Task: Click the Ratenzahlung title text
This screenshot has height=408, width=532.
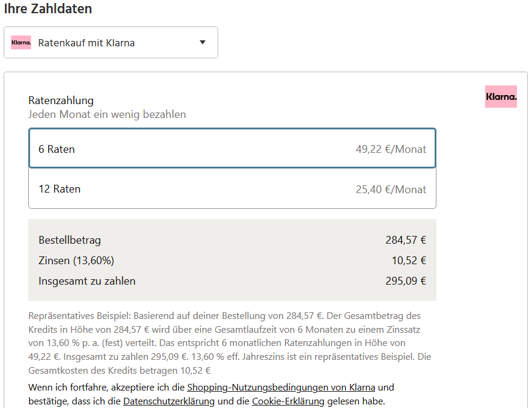Action: [x=61, y=100]
